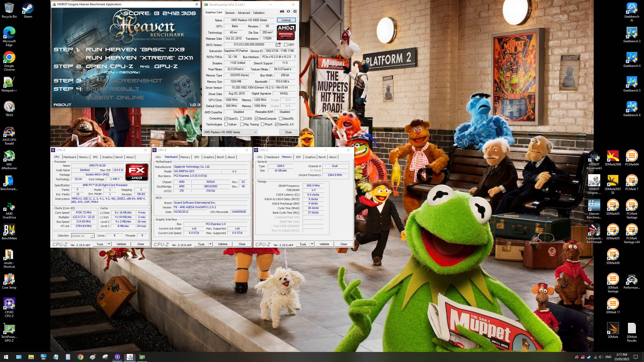Expand Tools dropdown arrow in CPU-Z Mainboard window

(210, 244)
